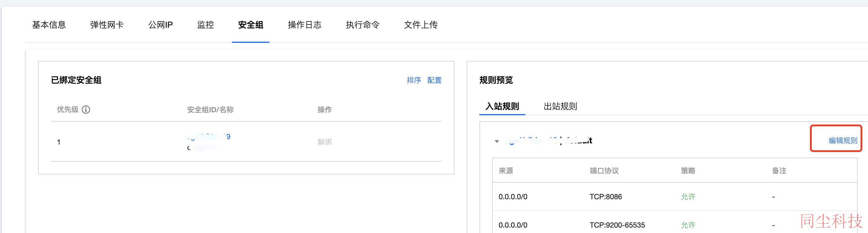Click the TCP:8086 port cell
868x233 pixels.
pyautogui.click(x=606, y=197)
